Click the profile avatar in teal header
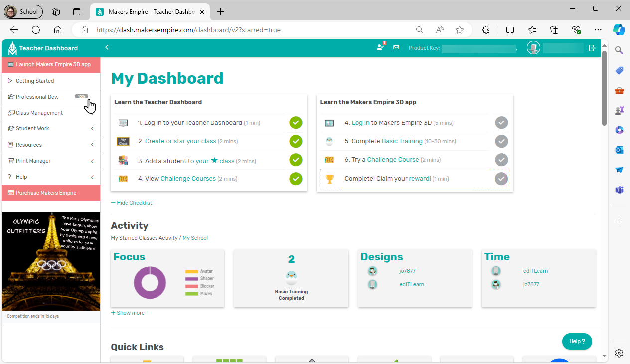 point(533,48)
